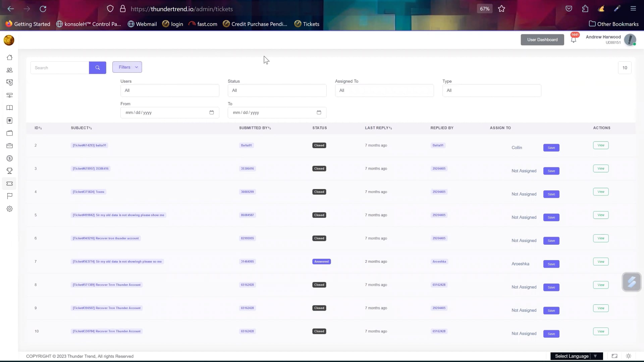
Task: Click the floating lightning widget icon
Action: tap(632, 282)
